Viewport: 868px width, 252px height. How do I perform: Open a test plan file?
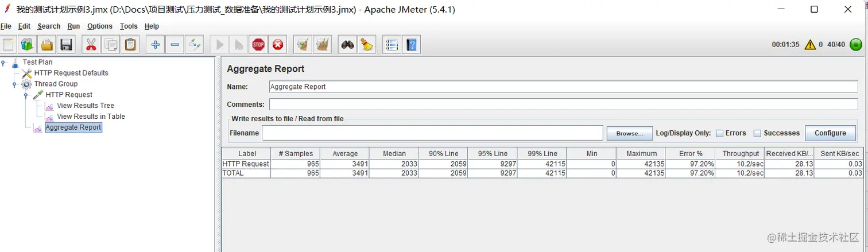46,44
